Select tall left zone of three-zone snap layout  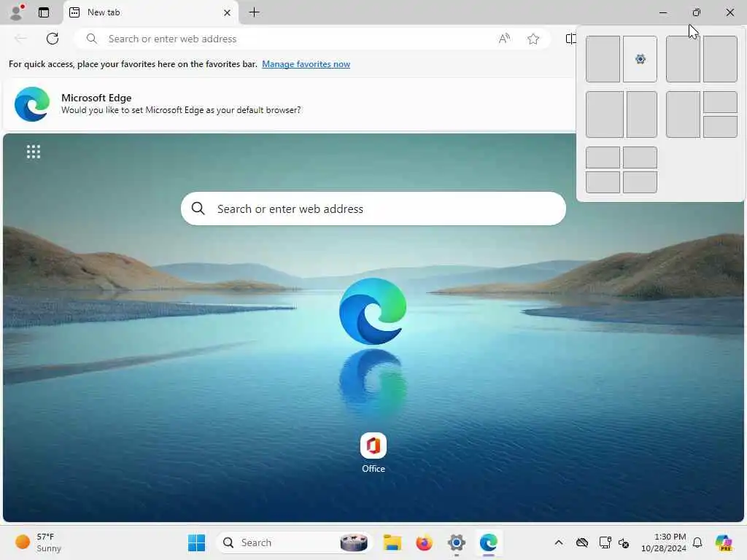click(683, 114)
